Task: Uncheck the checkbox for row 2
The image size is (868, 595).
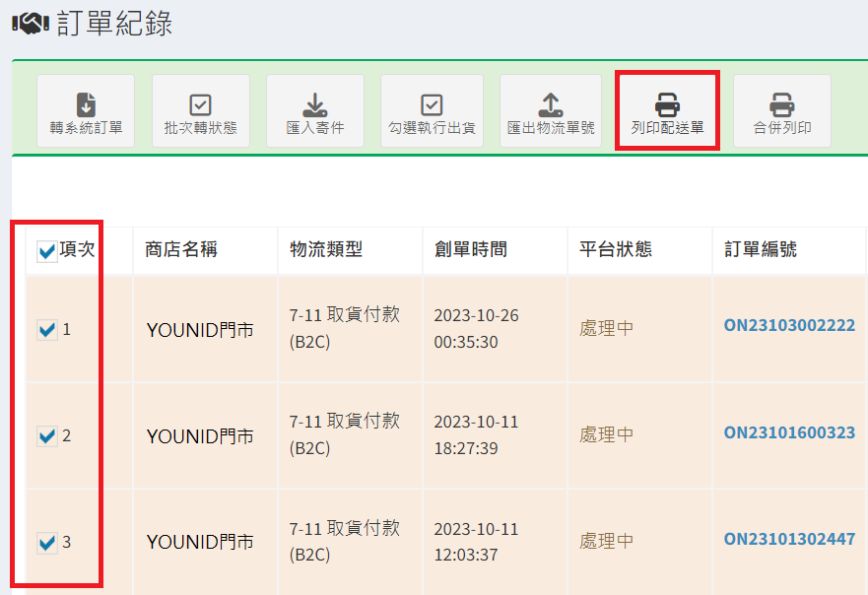Action: [x=46, y=435]
